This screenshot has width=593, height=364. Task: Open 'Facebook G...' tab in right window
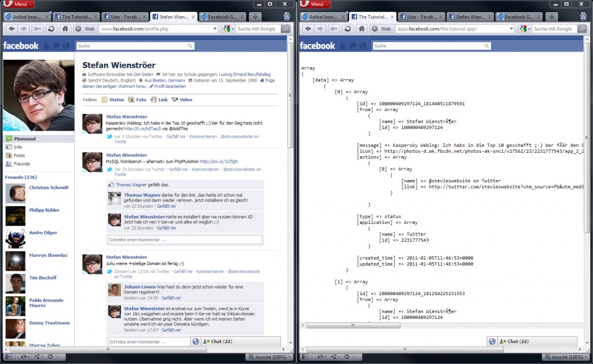(519, 17)
